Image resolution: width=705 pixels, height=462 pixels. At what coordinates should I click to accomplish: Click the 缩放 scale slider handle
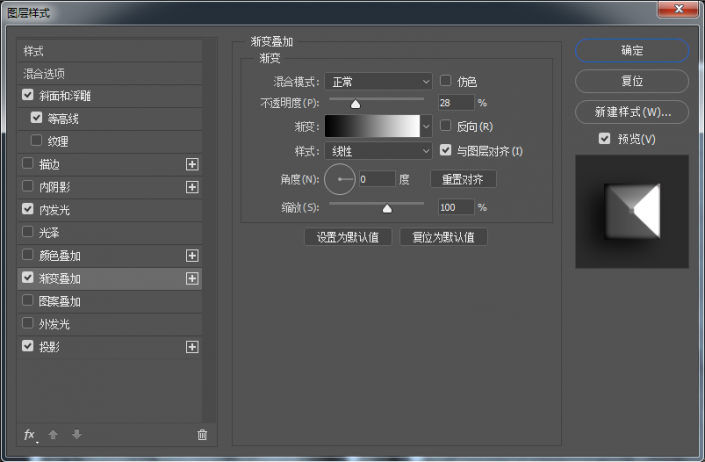[387, 209]
